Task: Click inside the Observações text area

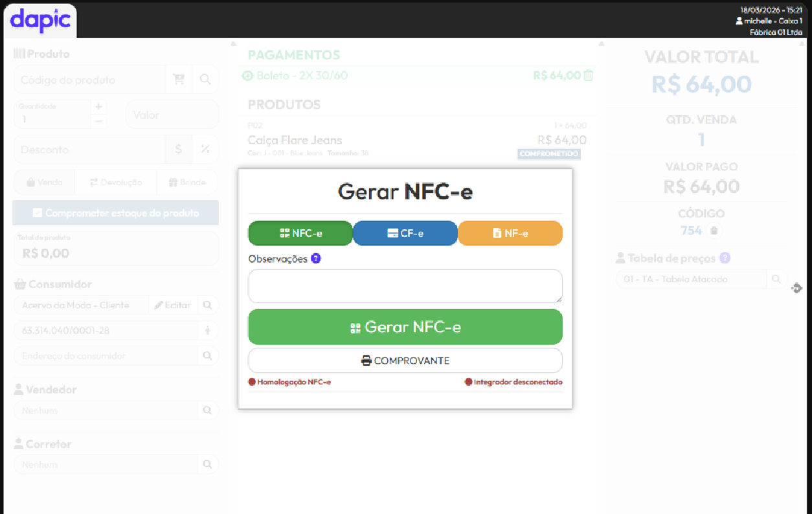Action: click(405, 286)
